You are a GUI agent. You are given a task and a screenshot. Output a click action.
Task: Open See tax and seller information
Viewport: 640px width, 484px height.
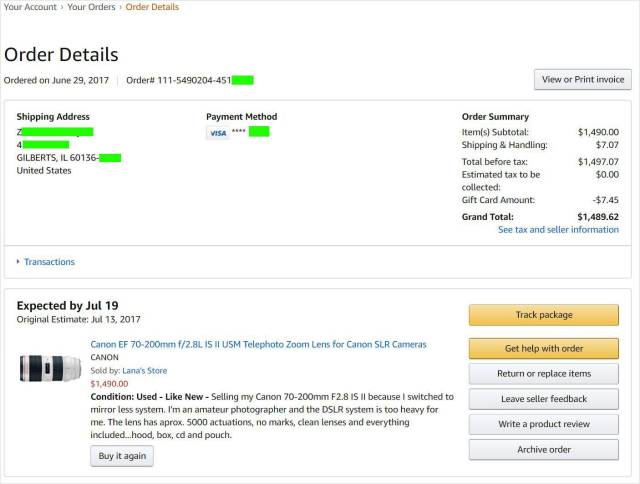pyautogui.click(x=558, y=230)
